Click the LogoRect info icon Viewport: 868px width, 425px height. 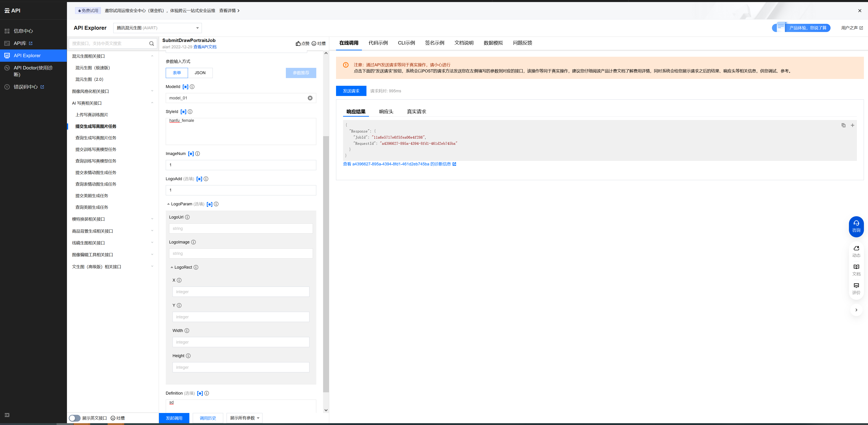tap(196, 267)
